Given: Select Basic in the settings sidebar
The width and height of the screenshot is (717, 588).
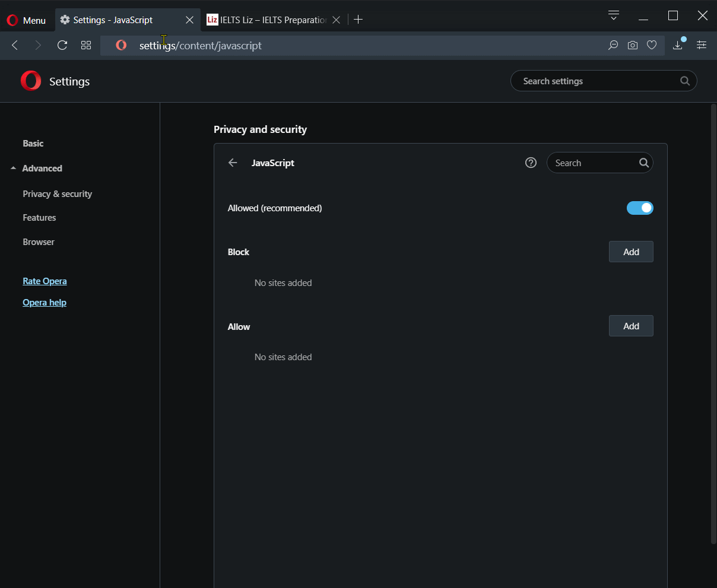Looking at the screenshot, I should tap(33, 144).
